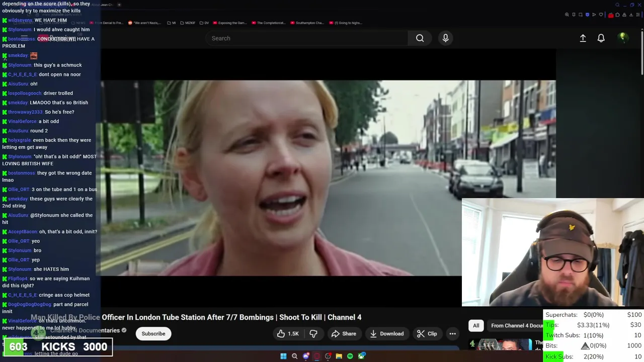
Task: Select the 'All' filter chip
Action: (x=476, y=325)
